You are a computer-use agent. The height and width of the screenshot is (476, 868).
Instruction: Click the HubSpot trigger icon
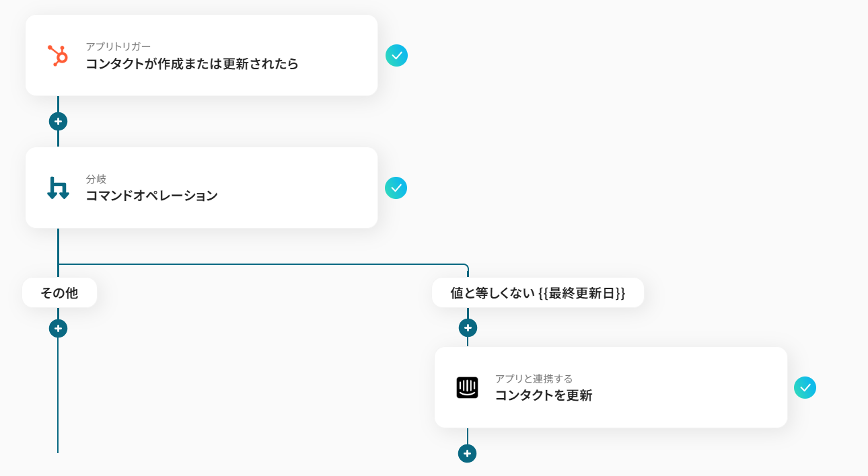point(57,55)
